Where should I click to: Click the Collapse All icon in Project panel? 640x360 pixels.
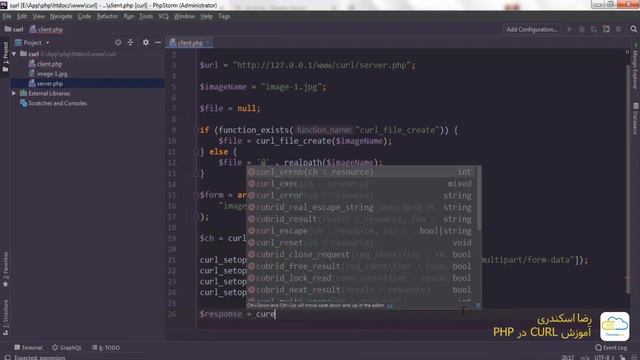[x=131, y=42]
